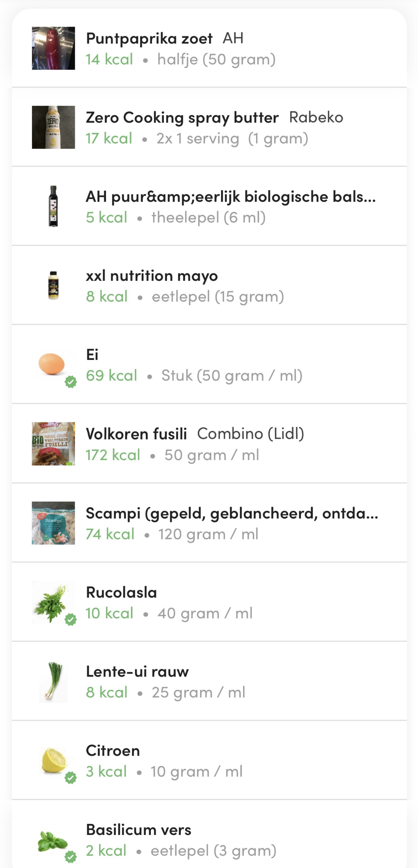Image resolution: width=418 pixels, height=868 pixels.
Task: Click the verified checkmark badge on Ei
Action: click(71, 382)
